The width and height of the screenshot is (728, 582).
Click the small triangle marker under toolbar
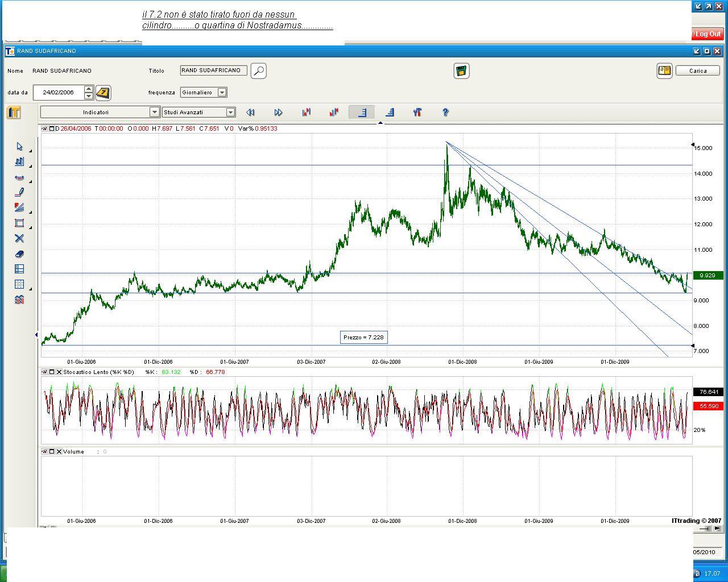pos(380,122)
